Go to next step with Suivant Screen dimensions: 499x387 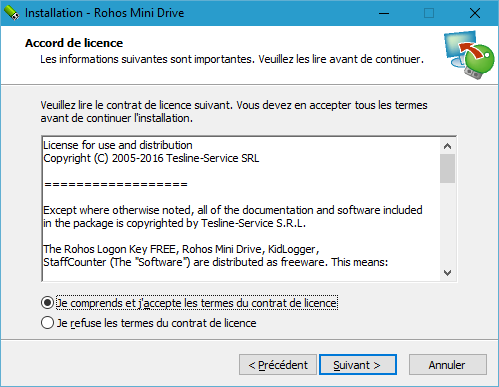tap(358, 365)
